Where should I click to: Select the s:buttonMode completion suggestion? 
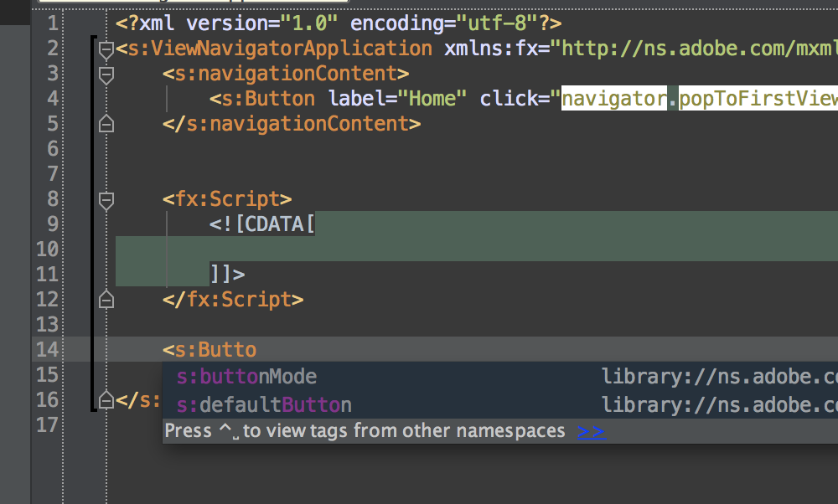click(499, 377)
